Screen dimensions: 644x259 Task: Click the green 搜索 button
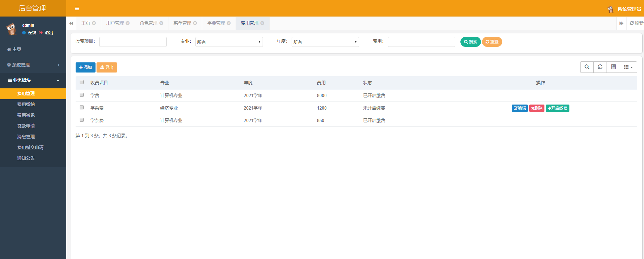(x=471, y=42)
